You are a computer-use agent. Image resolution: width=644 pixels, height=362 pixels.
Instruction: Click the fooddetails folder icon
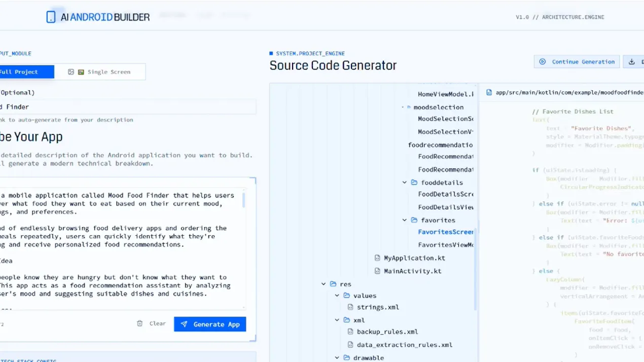pos(414,183)
